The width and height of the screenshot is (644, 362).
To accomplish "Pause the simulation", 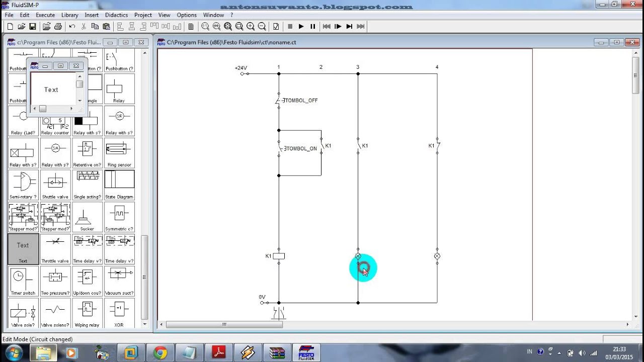I will (x=312, y=26).
